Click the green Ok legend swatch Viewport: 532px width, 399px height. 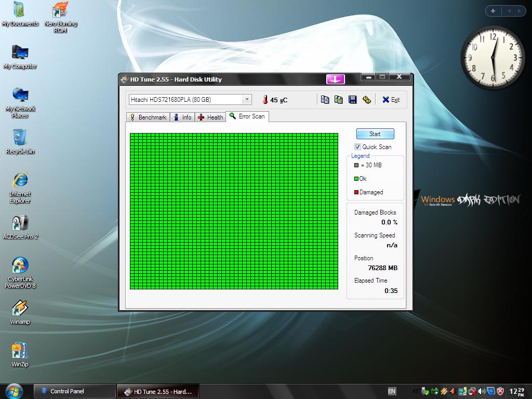pos(356,179)
